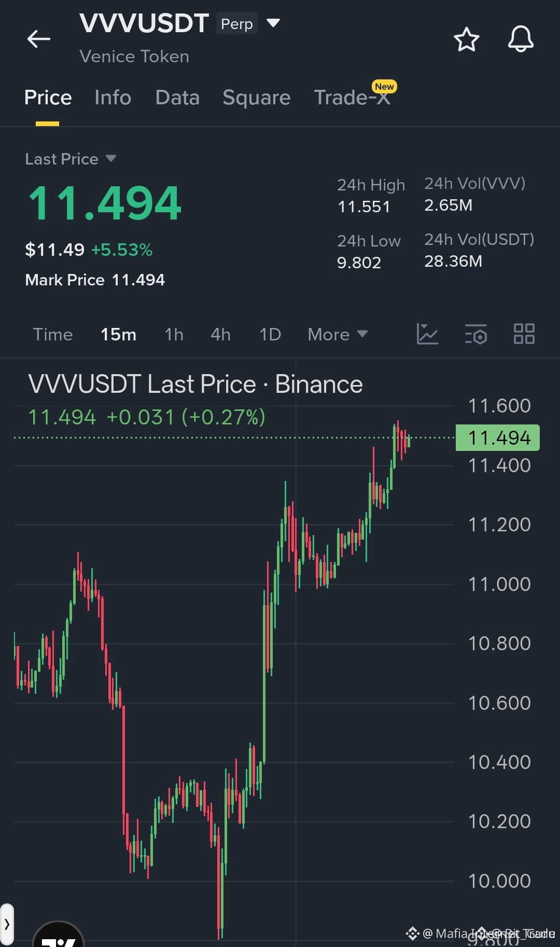Select the 4h chart interval
Screen dimensions: 560x947
[221, 334]
